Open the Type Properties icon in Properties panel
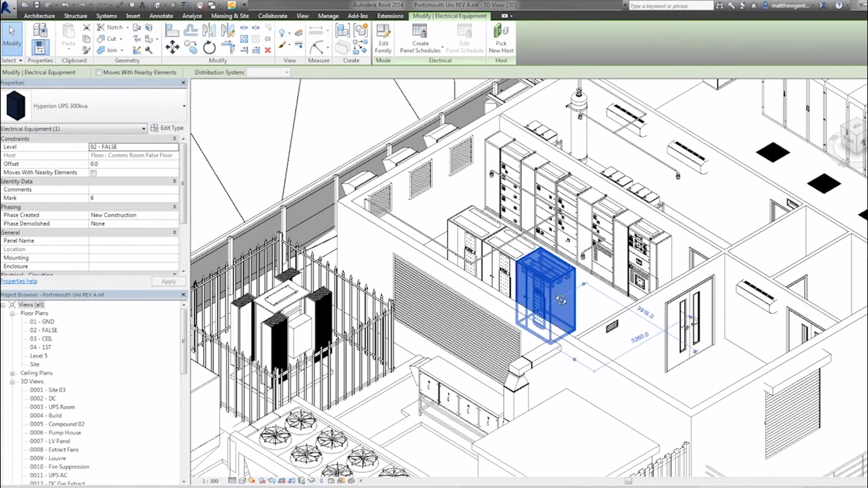Viewport: 868px width, 488px height. [40, 30]
